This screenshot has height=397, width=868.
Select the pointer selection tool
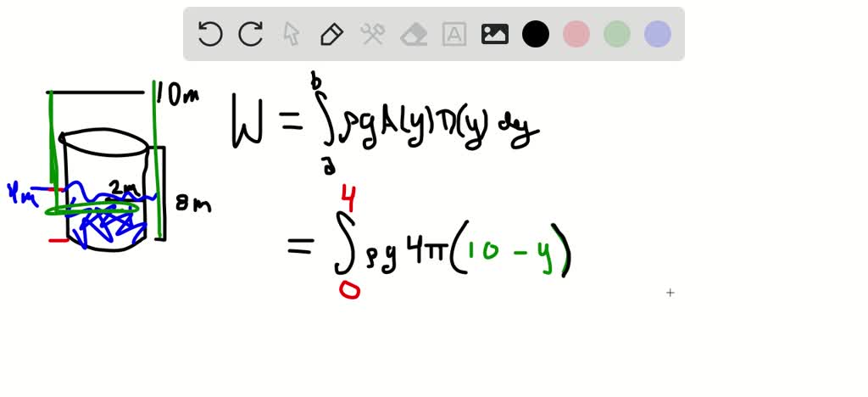coord(292,34)
